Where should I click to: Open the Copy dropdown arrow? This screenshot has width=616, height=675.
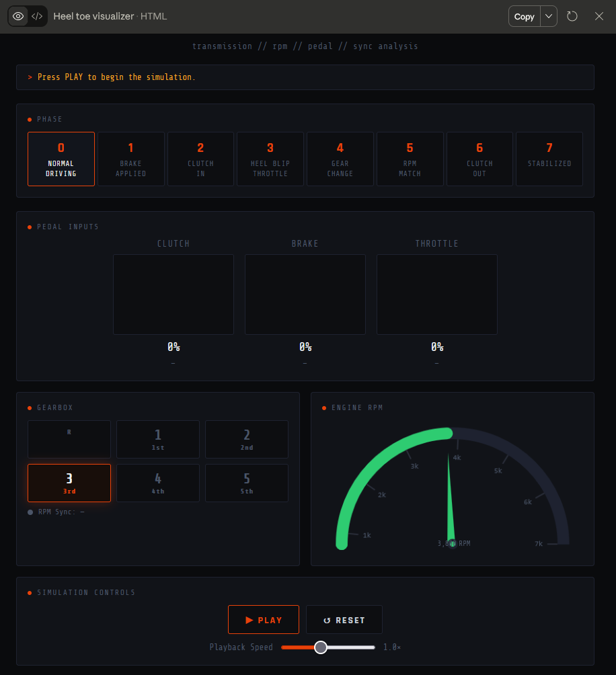coord(549,16)
